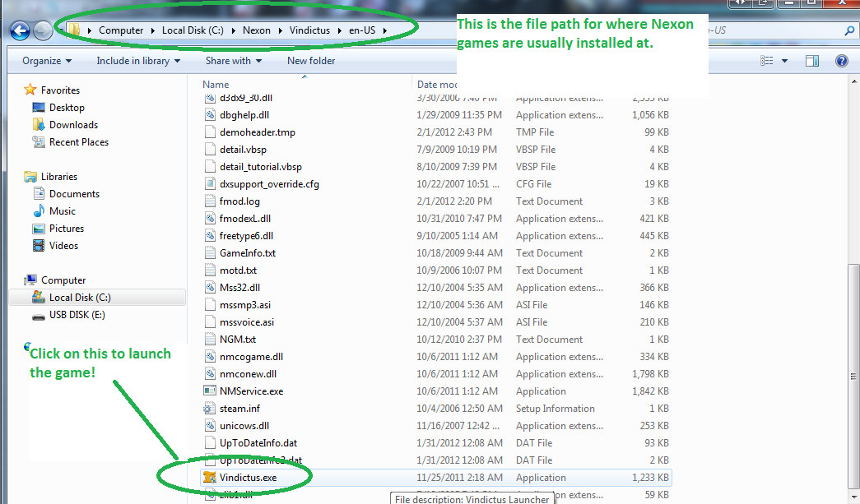Select Nexon in the address path
860x504 pixels.
257,30
